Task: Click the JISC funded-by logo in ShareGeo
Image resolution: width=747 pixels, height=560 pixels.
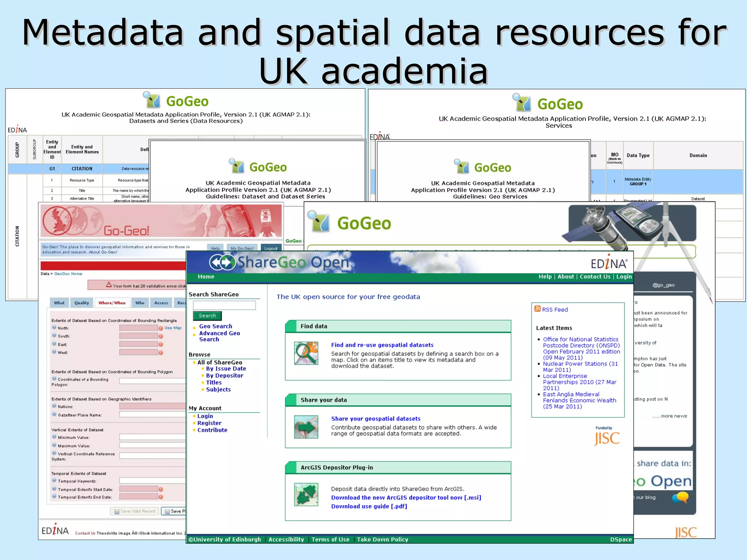Action: (x=607, y=438)
